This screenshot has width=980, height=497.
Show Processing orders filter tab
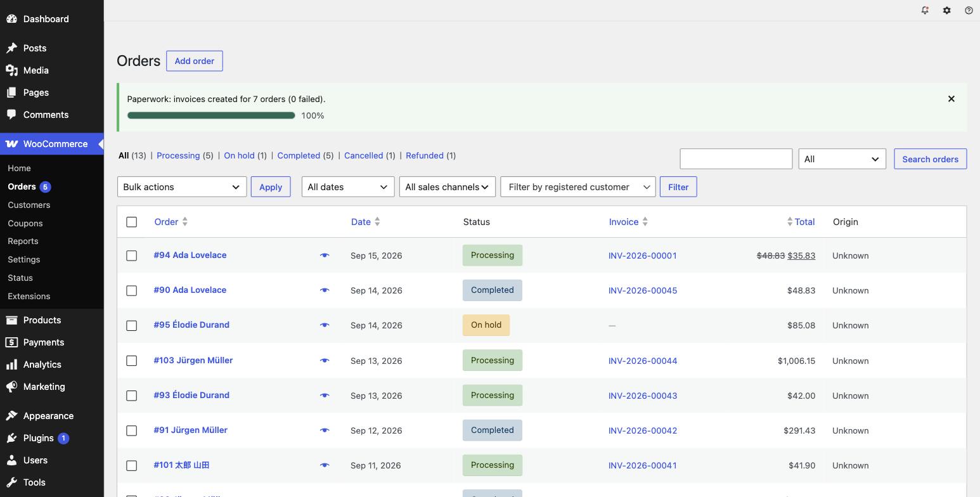pos(178,155)
